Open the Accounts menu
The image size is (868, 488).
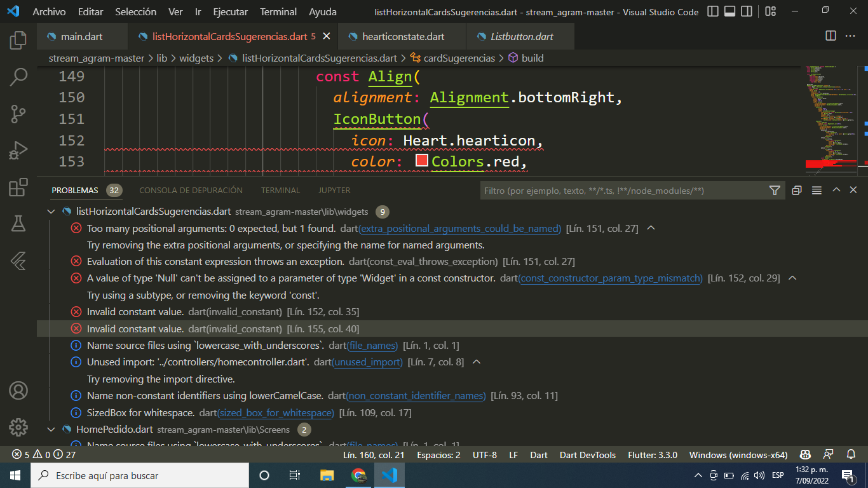[x=18, y=390]
